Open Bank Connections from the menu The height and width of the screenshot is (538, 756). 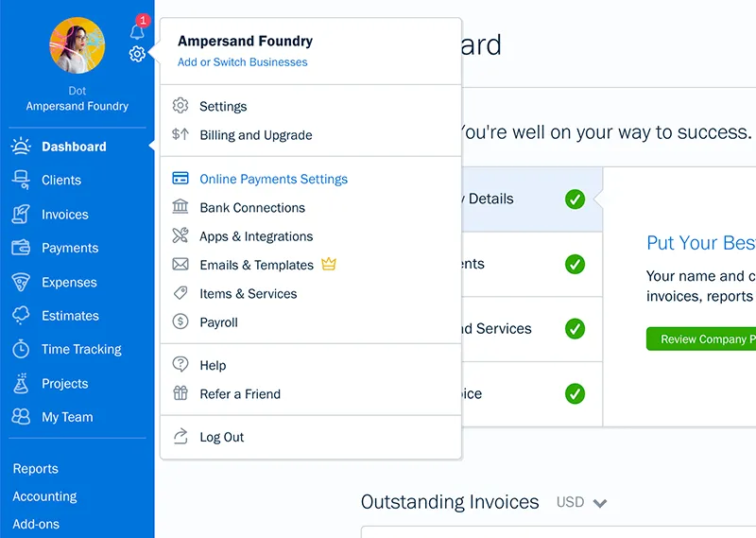point(251,208)
